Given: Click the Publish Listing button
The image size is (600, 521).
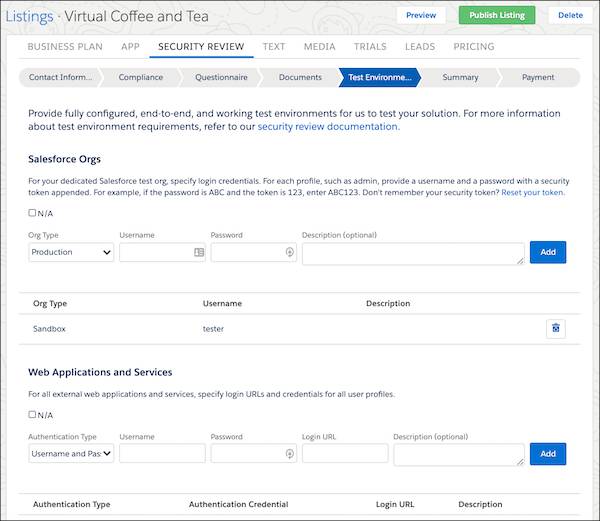Looking at the screenshot, I should 497,15.
